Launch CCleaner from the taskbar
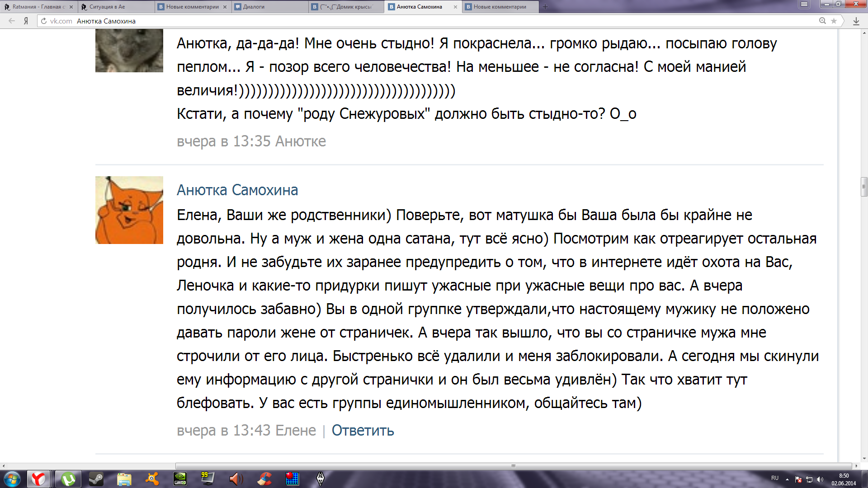The height and width of the screenshot is (488, 868). tap(265, 479)
